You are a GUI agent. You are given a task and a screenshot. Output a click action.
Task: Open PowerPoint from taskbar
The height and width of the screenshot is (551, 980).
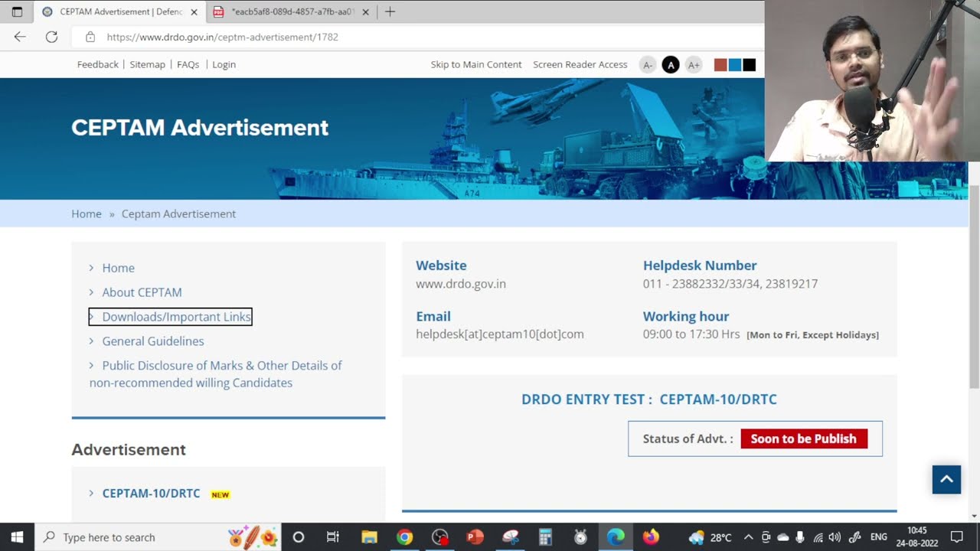(475, 537)
